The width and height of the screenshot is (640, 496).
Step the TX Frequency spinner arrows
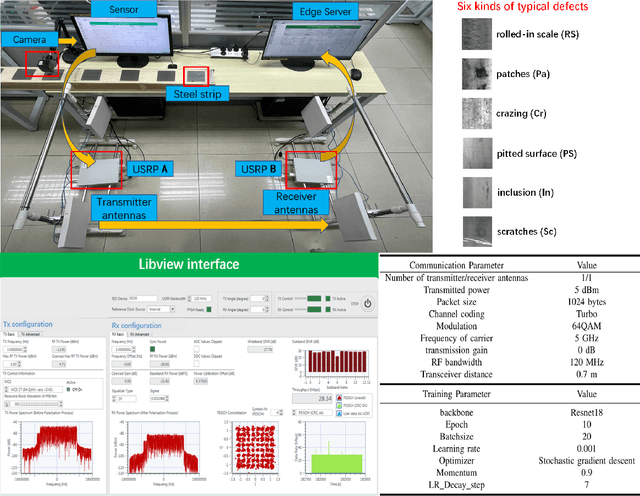click(x=25, y=349)
